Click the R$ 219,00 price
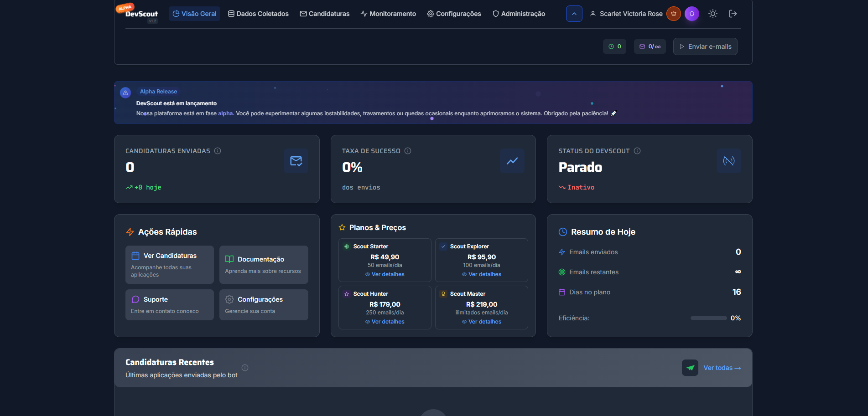 coord(482,304)
